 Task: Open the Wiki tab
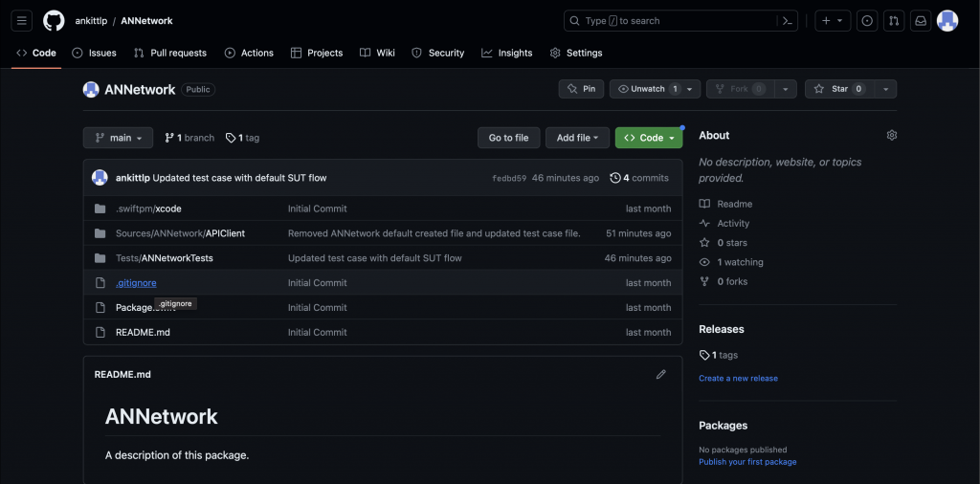click(x=377, y=53)
